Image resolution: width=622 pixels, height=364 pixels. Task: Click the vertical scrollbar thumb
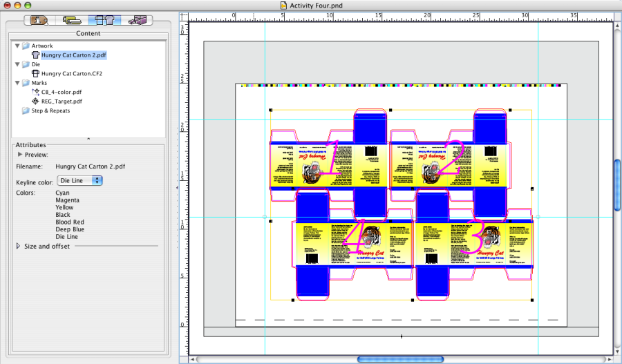(x=617, y=185)
